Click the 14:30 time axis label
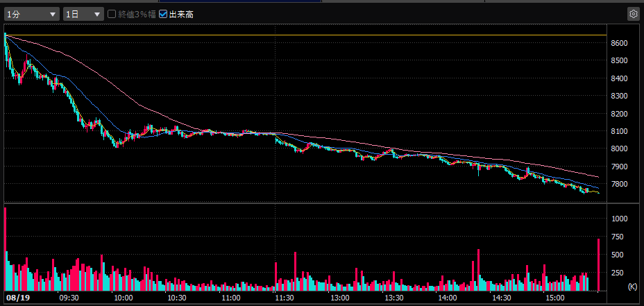The width and height of the screenshot is (644, 306). pos(502,298)
